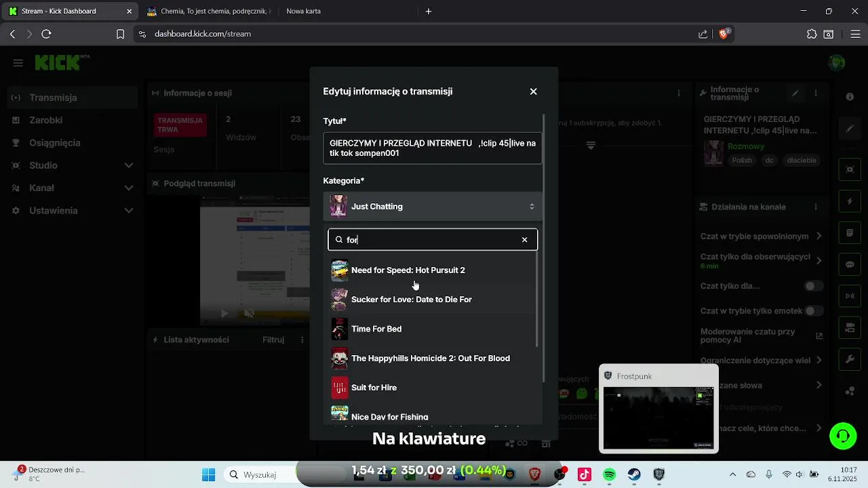Open the hamburger menu next to Kick logo
Image resolution: width=868 pixels, height=488 pixels.
[18, 63]
